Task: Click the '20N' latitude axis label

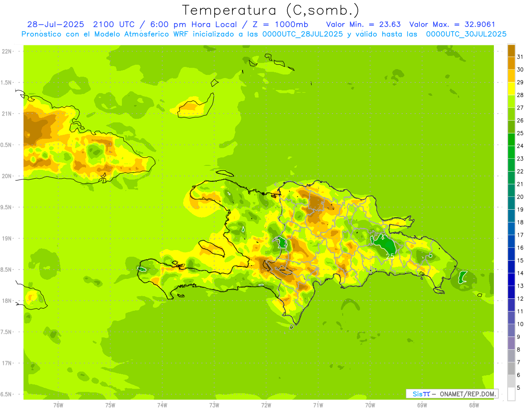Action: pos(7,176)
